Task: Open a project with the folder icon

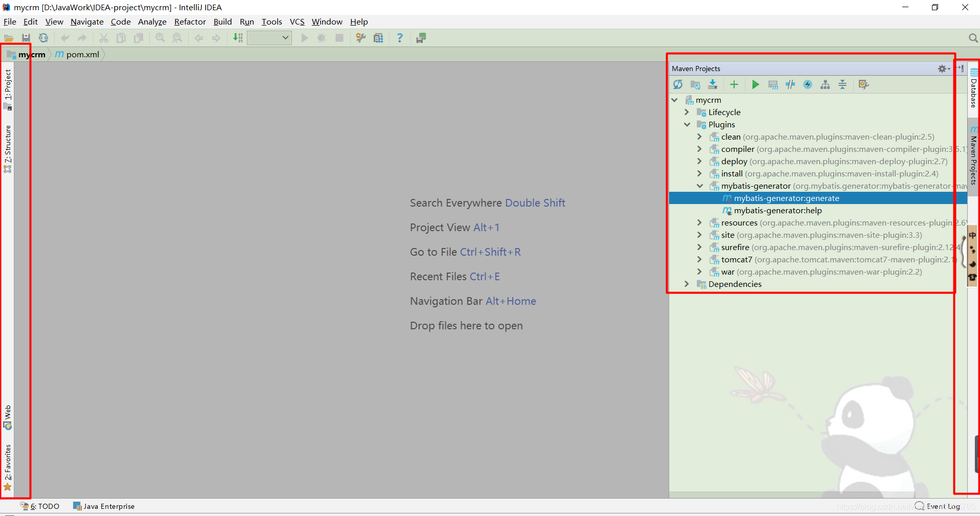Action: click(9, 38)
